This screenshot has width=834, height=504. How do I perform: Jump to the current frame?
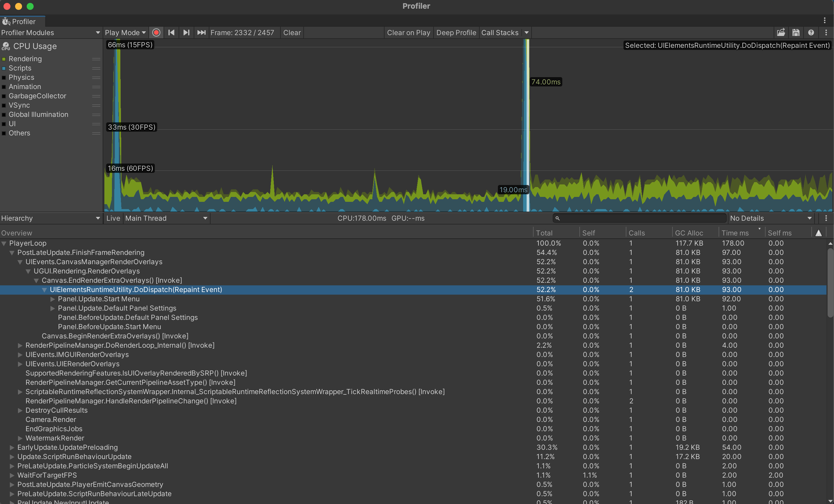point(201,32)
